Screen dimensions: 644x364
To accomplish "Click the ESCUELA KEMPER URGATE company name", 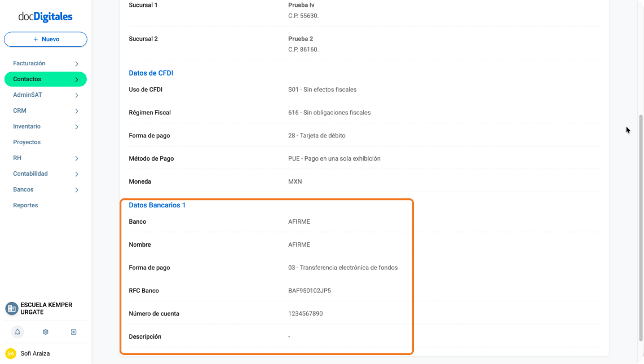I will [46, 309].
